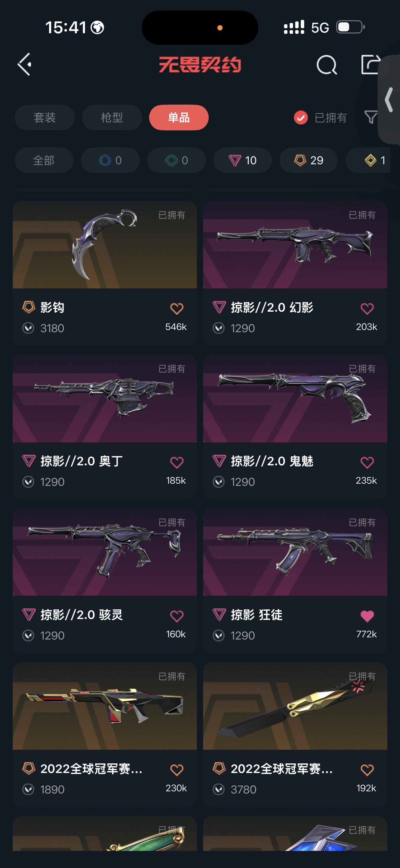Switch to the 套装 tab
Screen dimensions: 400x868
tap(45, 118)
